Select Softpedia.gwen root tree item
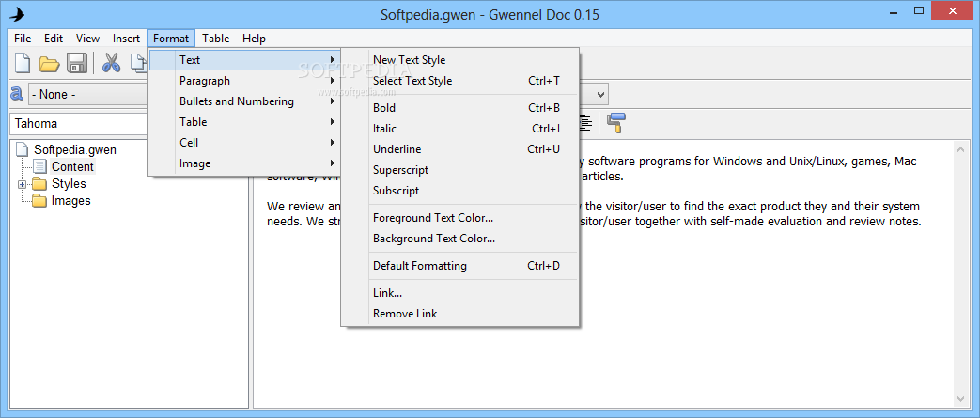This screenshot has height=418, width=980. point(75,150)
